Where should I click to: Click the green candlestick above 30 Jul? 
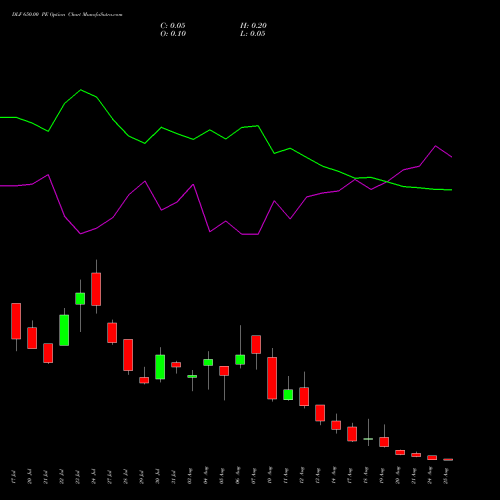point(160,367)
